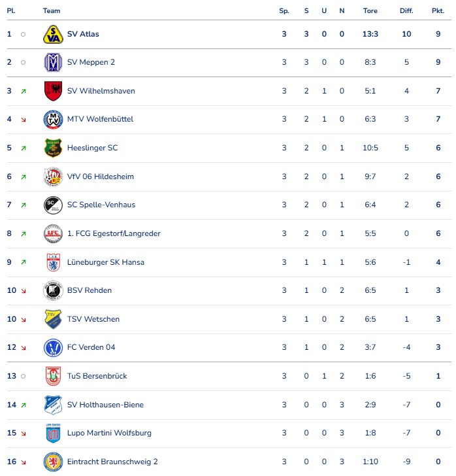Click the Lupo Martini Wolfsburg logo
This screenshot has height=476, width=456.
point(53,433)
